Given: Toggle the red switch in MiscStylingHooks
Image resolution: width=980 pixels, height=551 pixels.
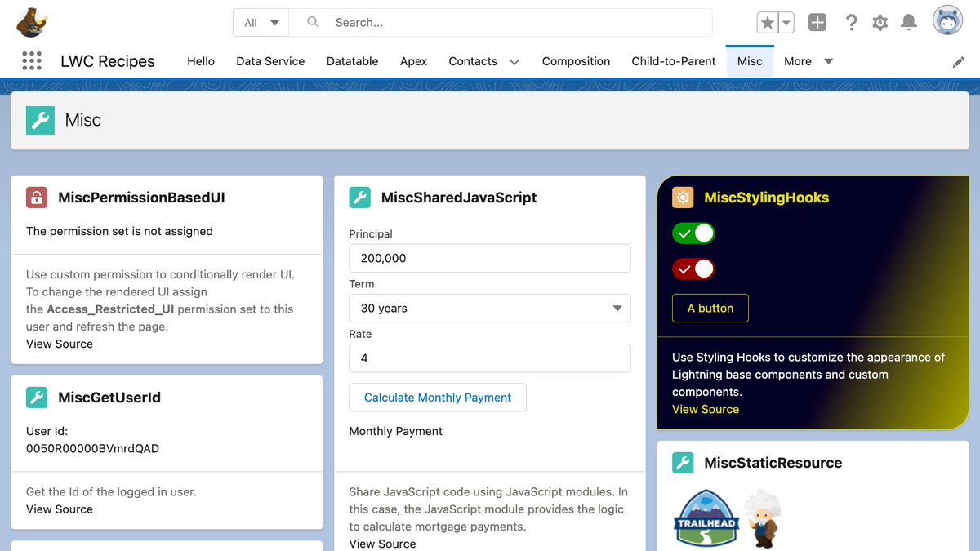Looking at the screenshot, I should pyautogui.click(x=693, y=269).
